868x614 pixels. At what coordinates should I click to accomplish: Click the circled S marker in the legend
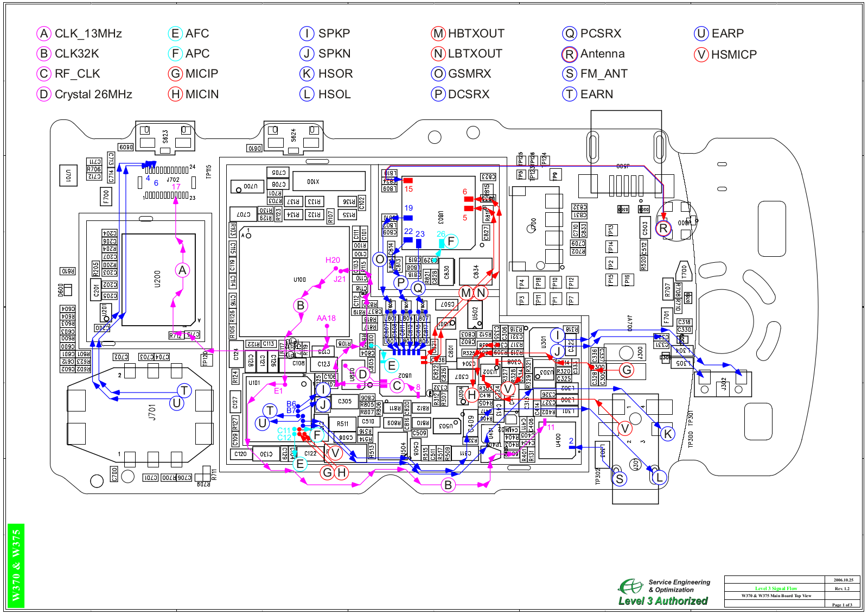pos(570,74)
